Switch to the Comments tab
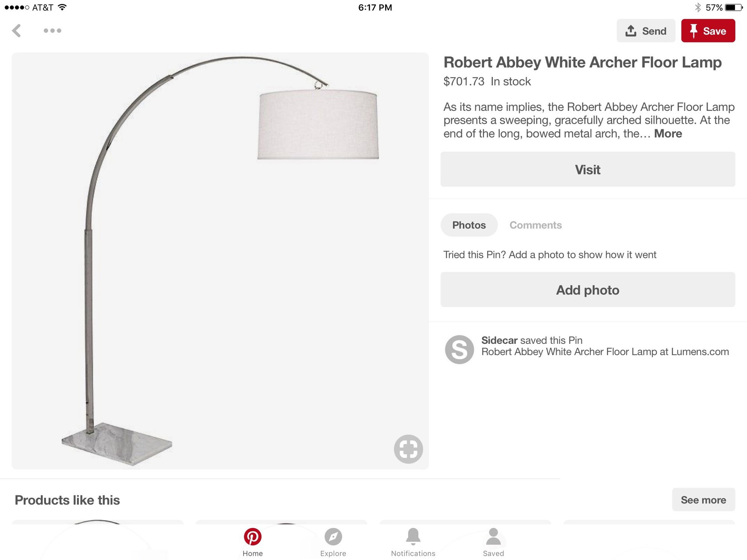 point(536,225)
